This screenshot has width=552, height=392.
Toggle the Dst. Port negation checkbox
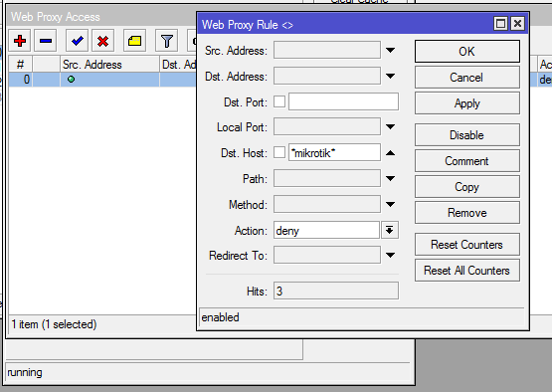279,101
